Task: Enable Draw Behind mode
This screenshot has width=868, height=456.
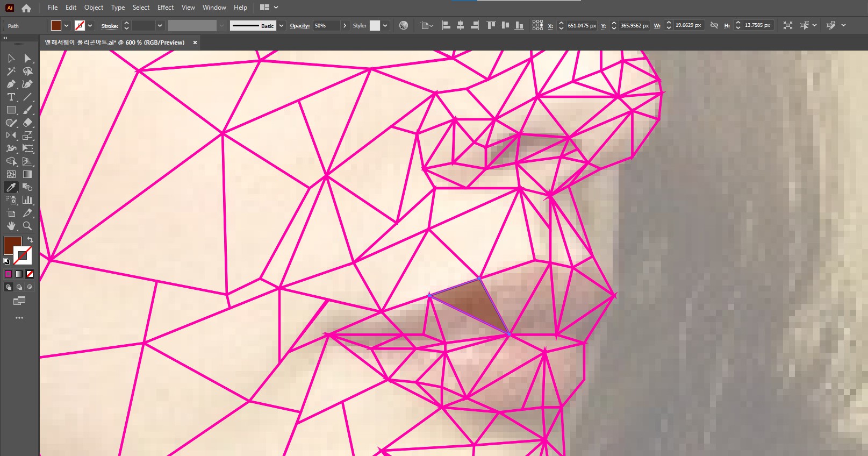Action: pos(19,287)
